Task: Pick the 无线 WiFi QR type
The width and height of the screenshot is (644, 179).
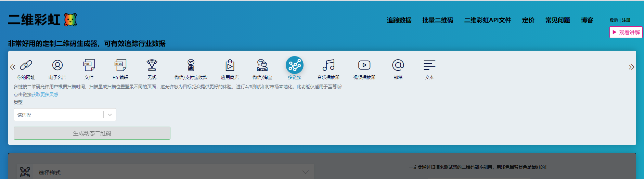Action: tap(152, 65)
